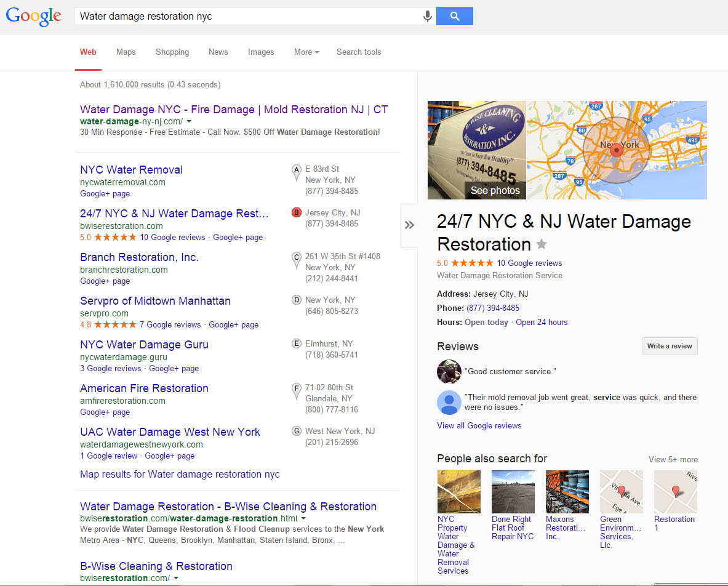The height and width of the screenshot is (586, 728).
Task: Click Open 24 hours link
Action: pyautogui.click(x=542, y=323)
